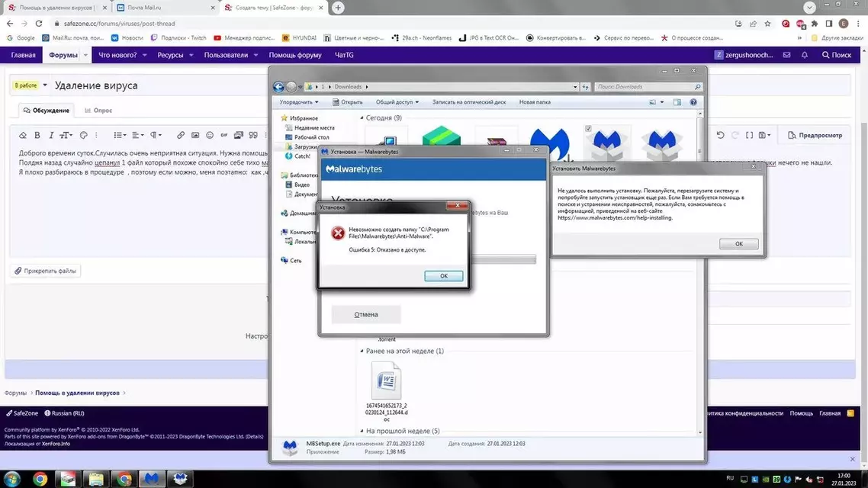Click the Explorer 'Поиск: Downloads' search field

(648, 87)
